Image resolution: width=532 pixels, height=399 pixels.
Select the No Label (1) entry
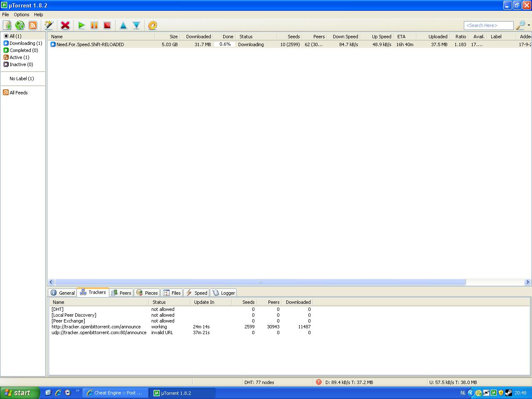point(22,79)
